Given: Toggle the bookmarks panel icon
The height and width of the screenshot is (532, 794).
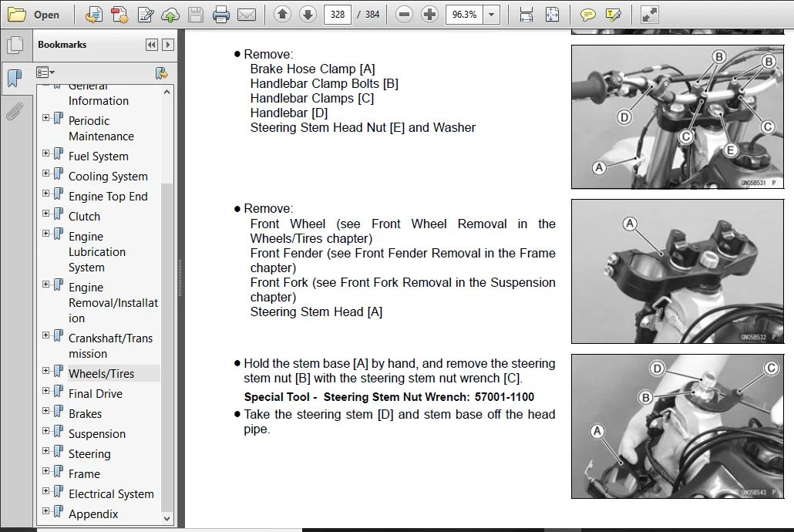Looking at the screenshot, I should click(15, 78).
